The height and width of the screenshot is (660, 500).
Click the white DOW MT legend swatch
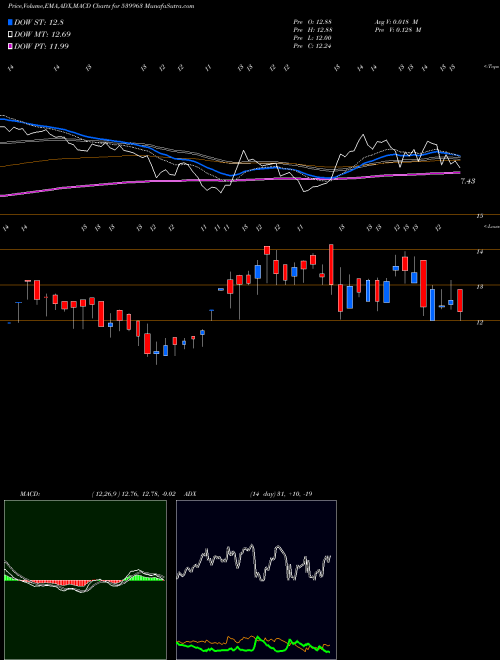(x=10, y=34)
